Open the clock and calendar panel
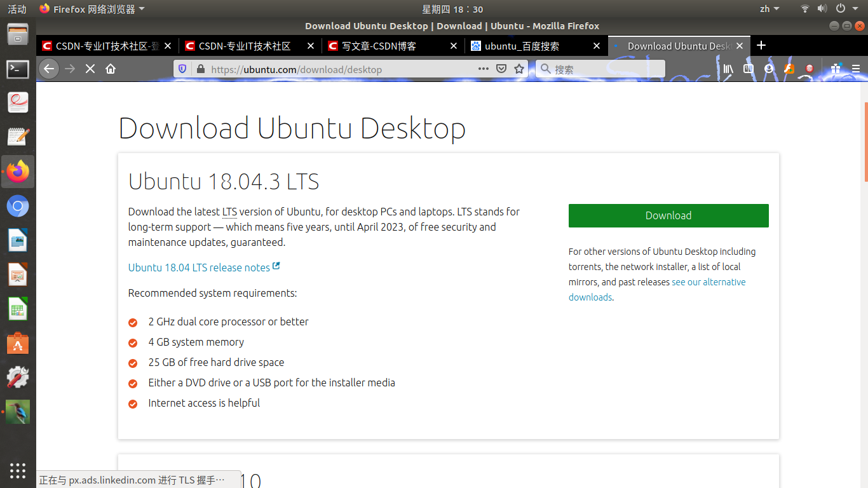Viewport: 868px width, 488px height. click(x=452, y=9)
